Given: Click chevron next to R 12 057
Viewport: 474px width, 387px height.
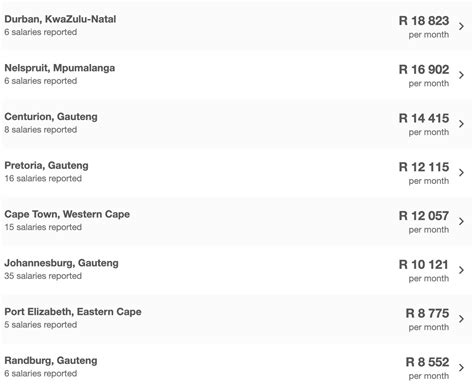Looking at the screenshot, I should (x=461, y=221).
